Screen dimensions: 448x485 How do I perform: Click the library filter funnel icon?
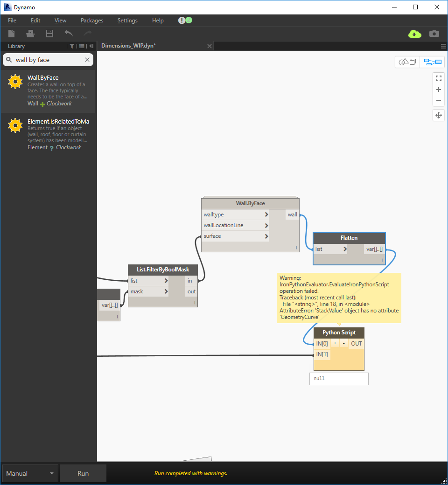coord(72,46)
